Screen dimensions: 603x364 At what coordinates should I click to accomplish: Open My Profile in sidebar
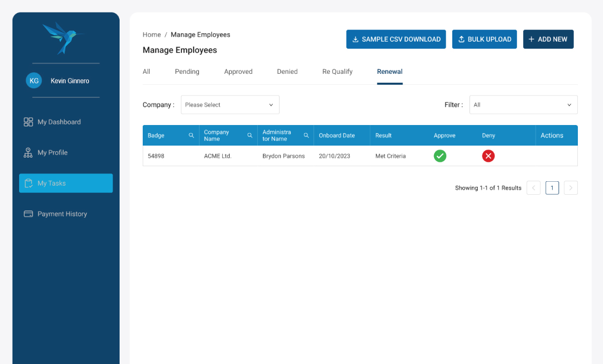[x=66, y=153]
